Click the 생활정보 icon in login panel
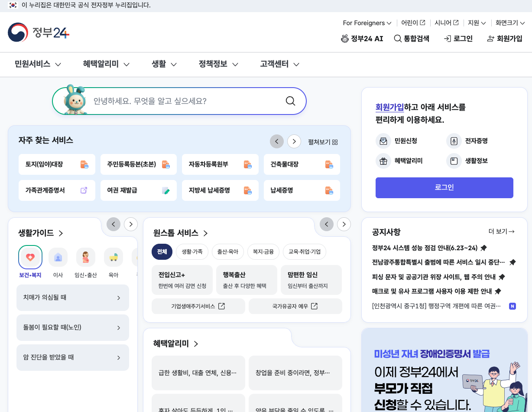This screenshot has width=532, height=412. point(454,161)
